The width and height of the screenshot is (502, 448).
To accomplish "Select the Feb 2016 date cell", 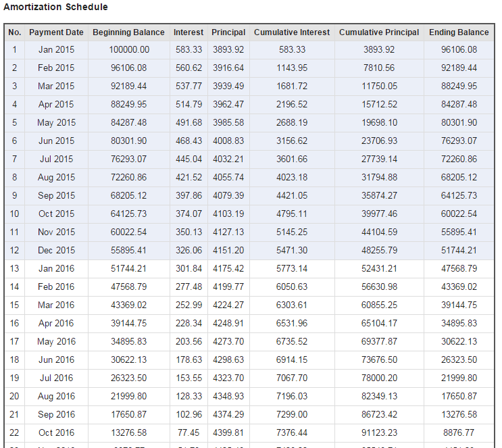I will point(56,287).
